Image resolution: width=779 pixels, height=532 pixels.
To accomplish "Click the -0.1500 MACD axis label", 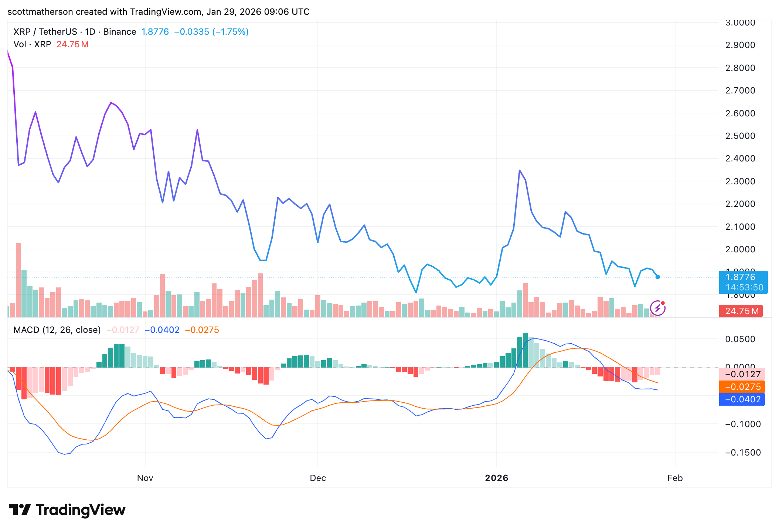I will point(742,453).
